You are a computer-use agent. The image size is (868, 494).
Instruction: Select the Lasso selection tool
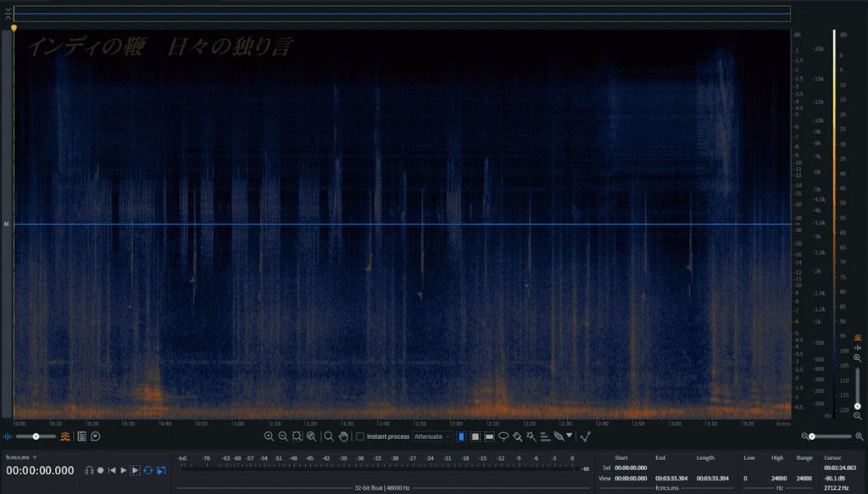pyautogui.click(x=504, y=436)
